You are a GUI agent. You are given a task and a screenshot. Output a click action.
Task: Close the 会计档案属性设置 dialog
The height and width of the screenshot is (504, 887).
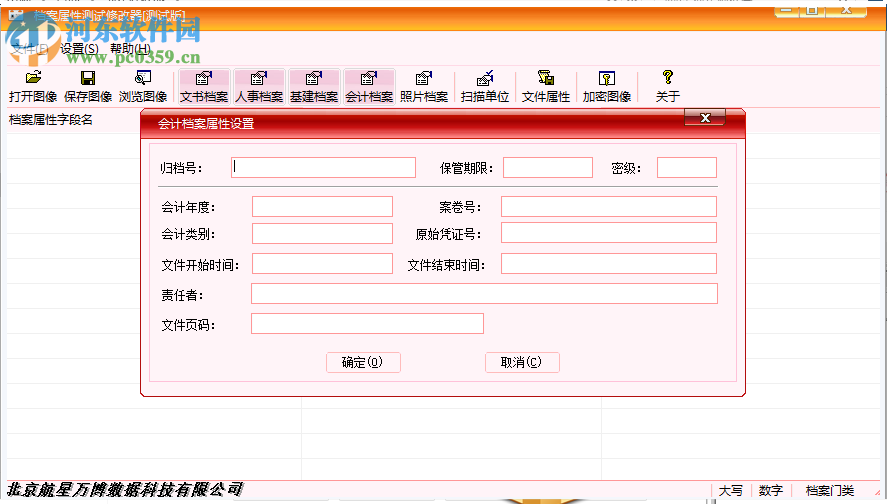point(705,118)
